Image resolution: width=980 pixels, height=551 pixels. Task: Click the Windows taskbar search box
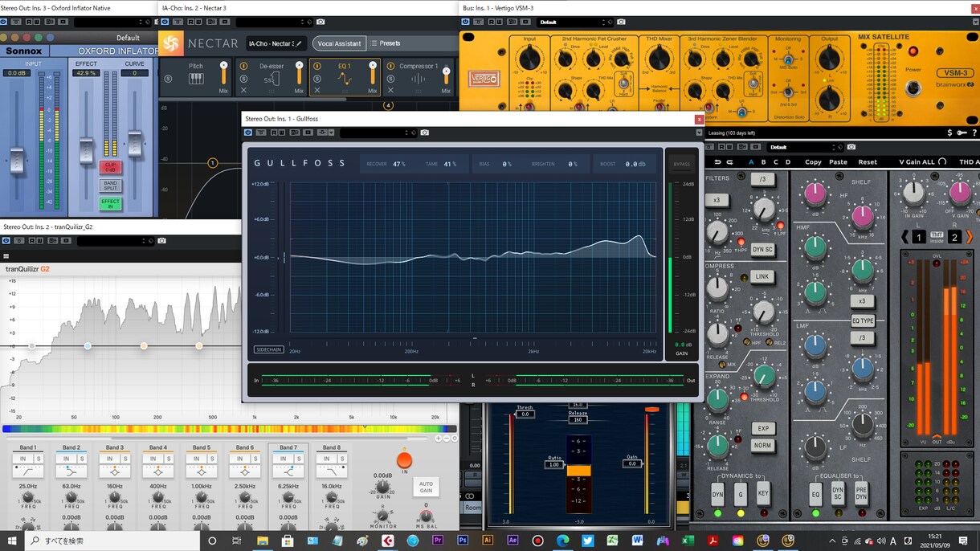(112, 541)
